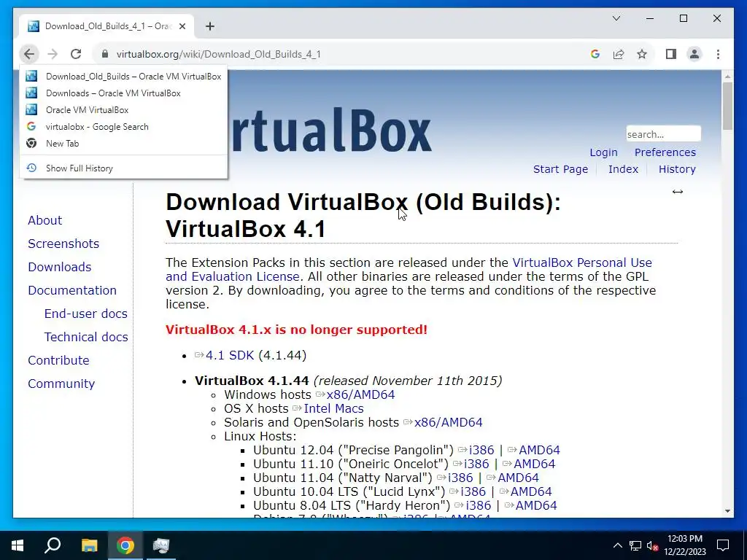Open VirtualBox Personal Use license link
Viewport: 747px width, 560px height.
(x=582, y=262)
